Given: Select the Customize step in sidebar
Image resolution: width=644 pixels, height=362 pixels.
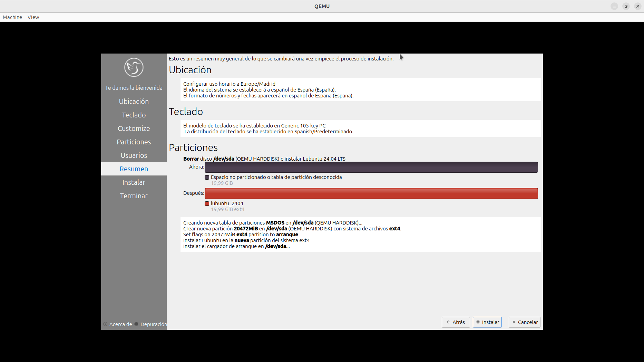Looking at the screenshot, I should point(134,128).
